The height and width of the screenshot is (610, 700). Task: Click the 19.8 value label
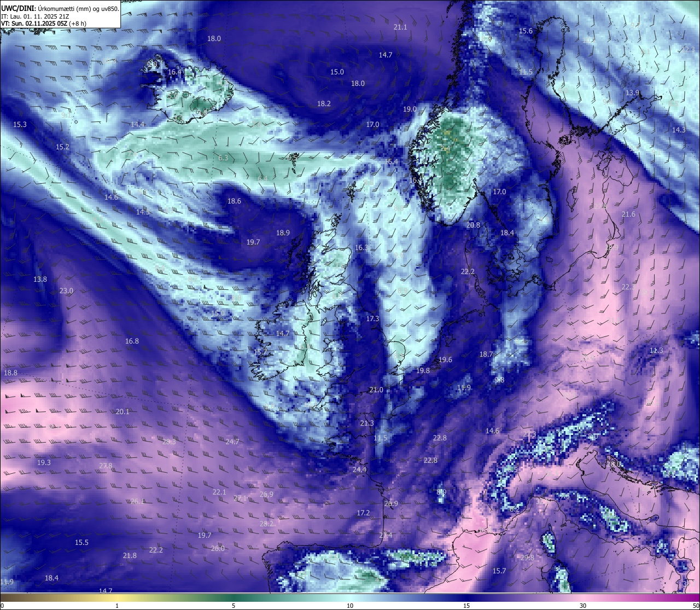423,370
